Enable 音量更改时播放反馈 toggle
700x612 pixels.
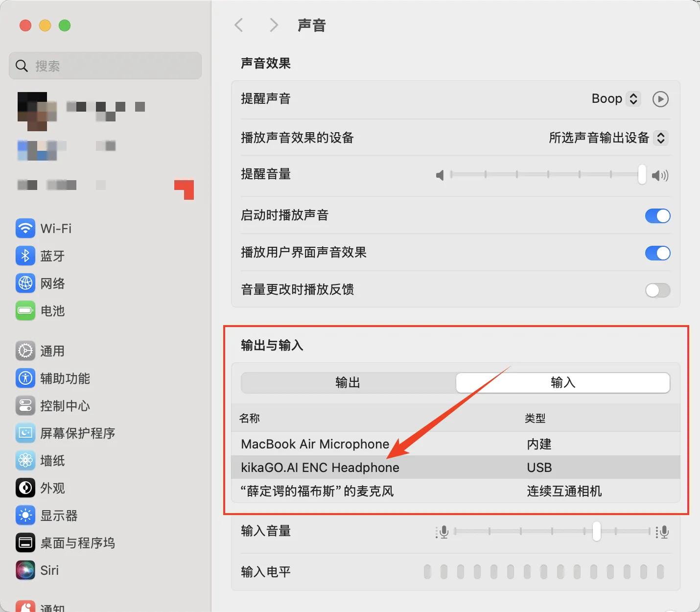pos(657,290)
